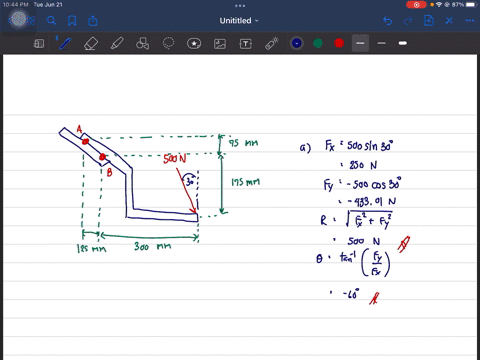Viewport: 480px width, 360px height.
Task: Select the Pen tool
Action: (x=65, y=43)
